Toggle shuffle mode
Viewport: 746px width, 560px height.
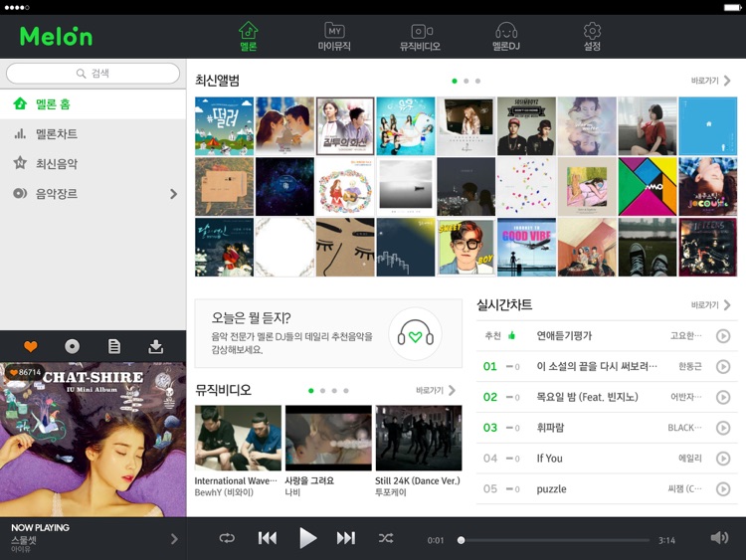coord(386,538)
